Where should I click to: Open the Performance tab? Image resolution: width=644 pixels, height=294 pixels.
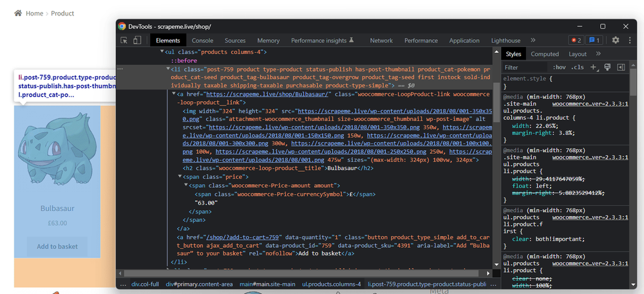click(421, 40)
